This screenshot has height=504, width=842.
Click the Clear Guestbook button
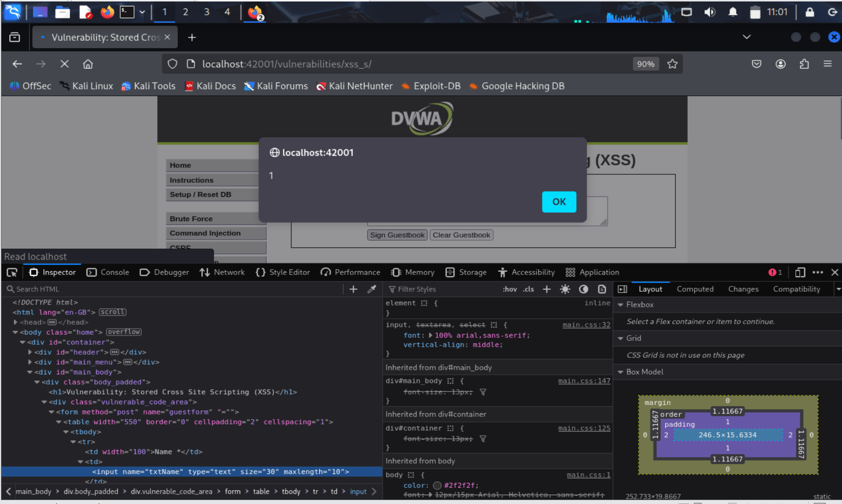point(461,235)
